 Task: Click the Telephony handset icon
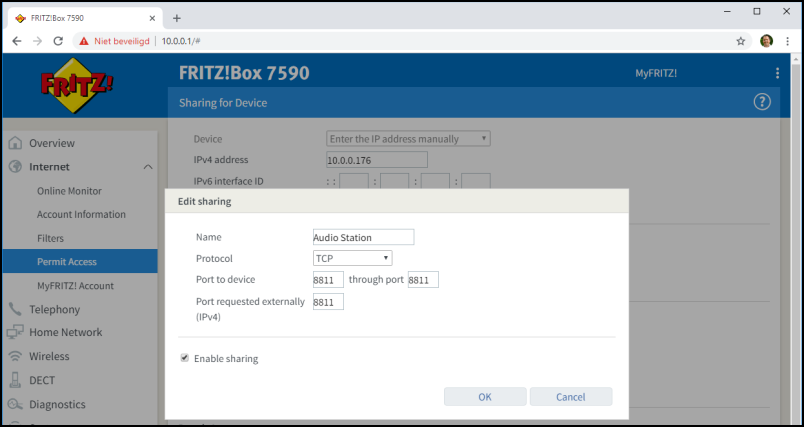15,309
